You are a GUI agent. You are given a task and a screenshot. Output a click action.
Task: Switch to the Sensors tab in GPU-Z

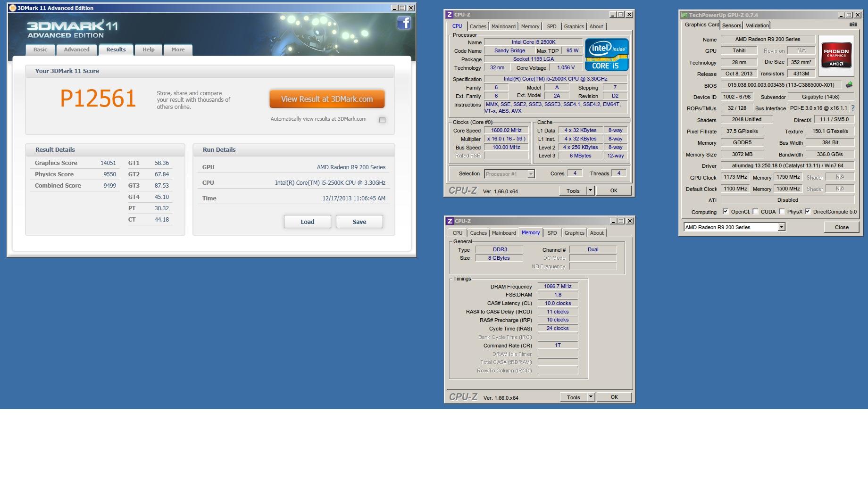click(x=732, y=25)
